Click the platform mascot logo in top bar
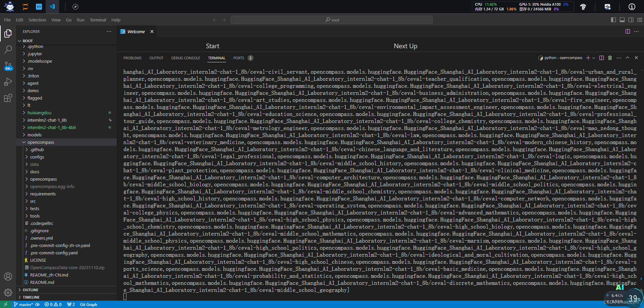The width and height of the screenshot is (644, 308). pos(10,6)
